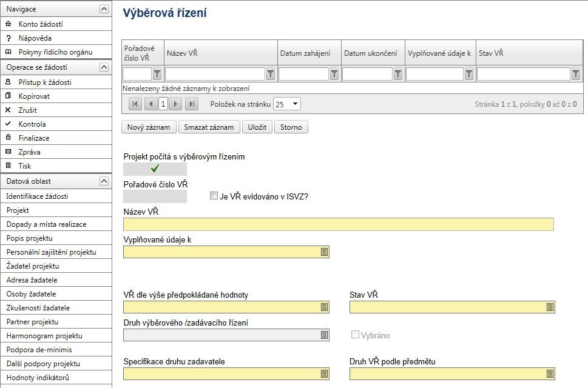Open Dopady a místa realizace section

click(x=56, y=224)
